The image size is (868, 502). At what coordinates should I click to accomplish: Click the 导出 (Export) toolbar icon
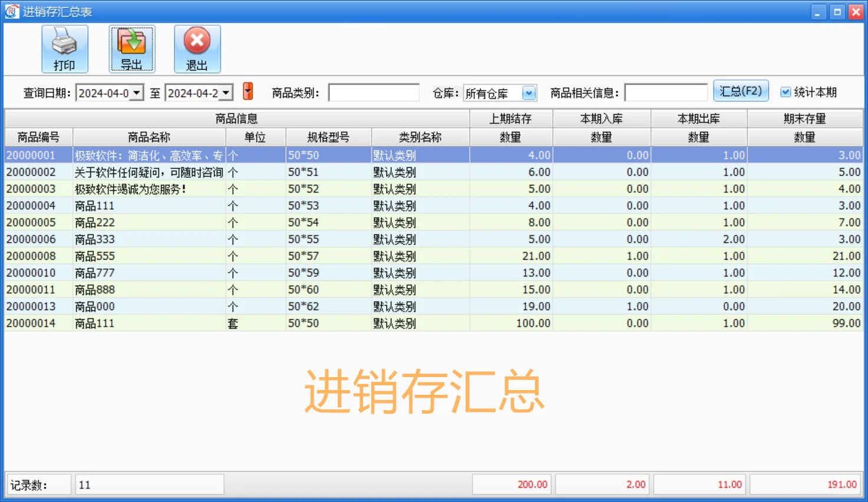click(x=131, y=48)
